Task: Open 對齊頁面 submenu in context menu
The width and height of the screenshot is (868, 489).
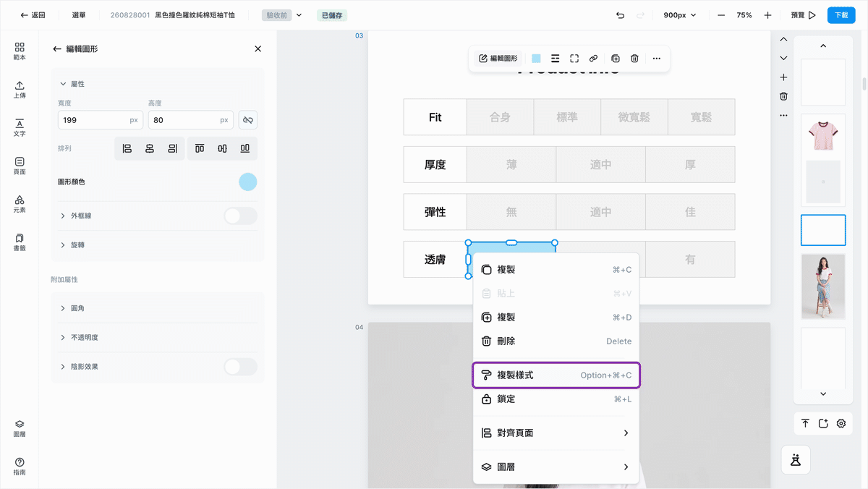Action: 556,433
